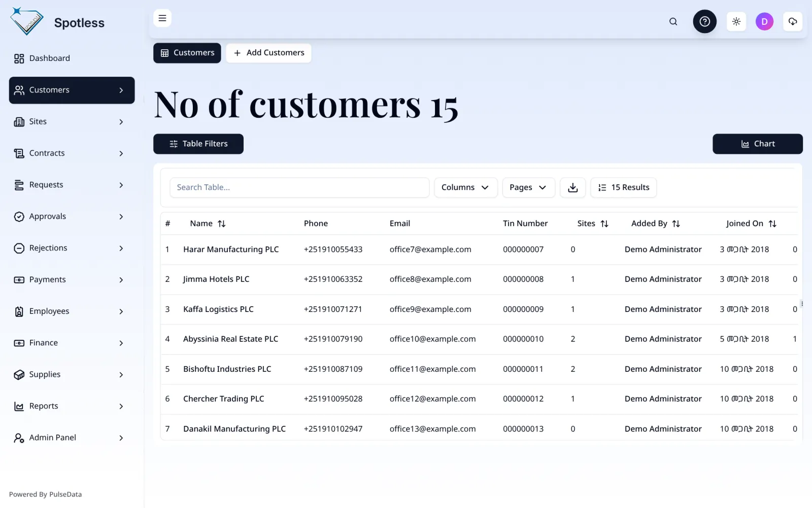Open the Table Filters button
This screenshot has width=812, height=508.
point(198,144)
